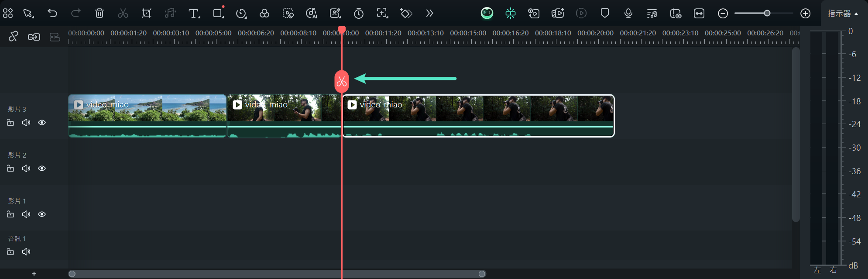Open the green AI copilot robot

(x=487, y=13)
